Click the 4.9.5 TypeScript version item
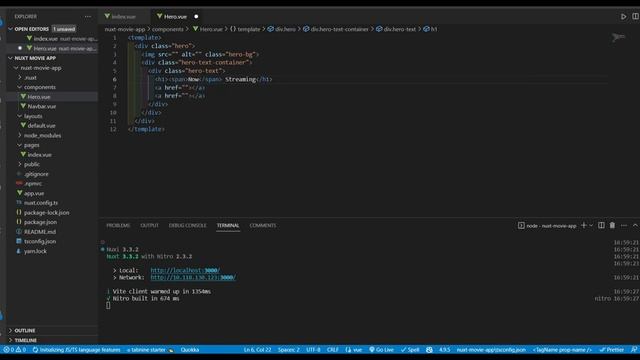Screen dimensions: 640x360 (x=444, y=350)
